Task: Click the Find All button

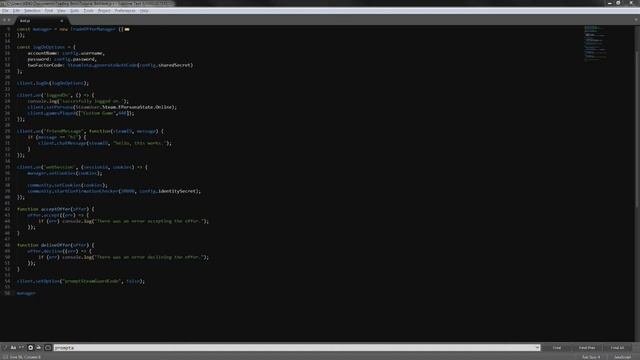Action: coord(617,348)
